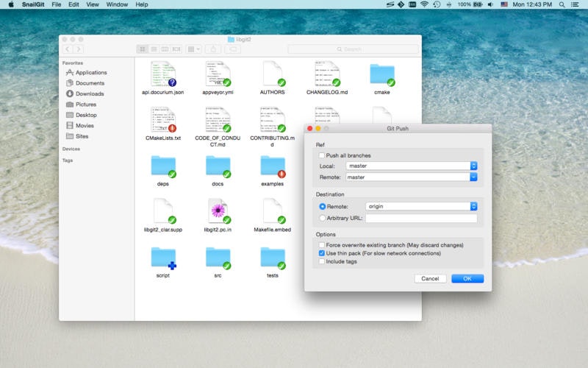Select CHANGELOG.md file icon

327,74
